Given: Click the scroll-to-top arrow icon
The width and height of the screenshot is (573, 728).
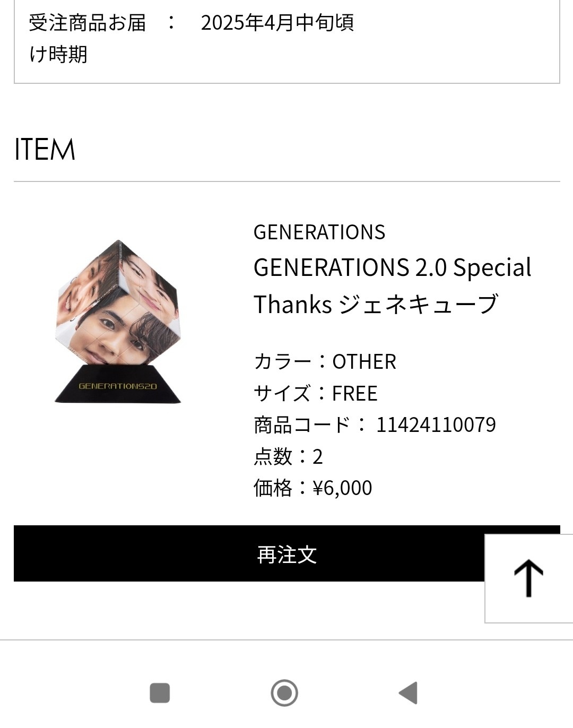Looking at the screenshot, I should [x=528, y=578].
